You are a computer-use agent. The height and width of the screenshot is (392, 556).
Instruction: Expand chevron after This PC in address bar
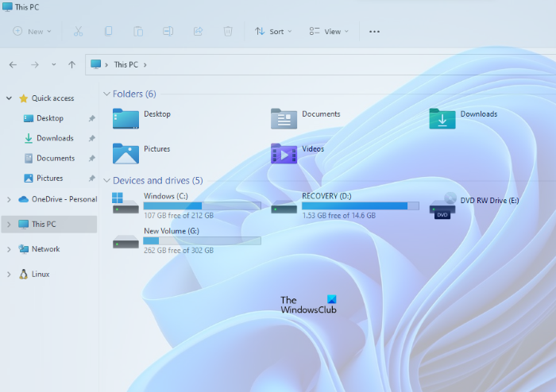pyautogui.click(x=145, y=65)
